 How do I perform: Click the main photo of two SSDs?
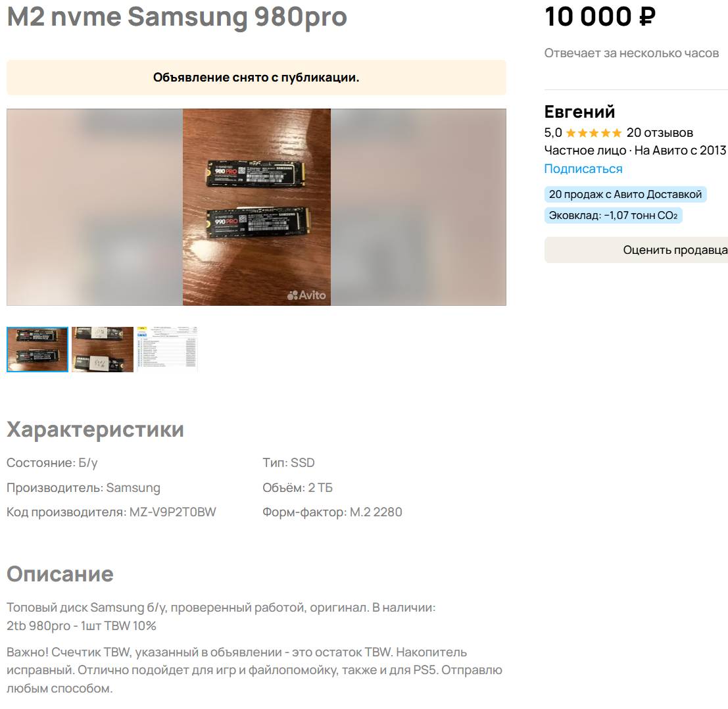click(256, 207)
